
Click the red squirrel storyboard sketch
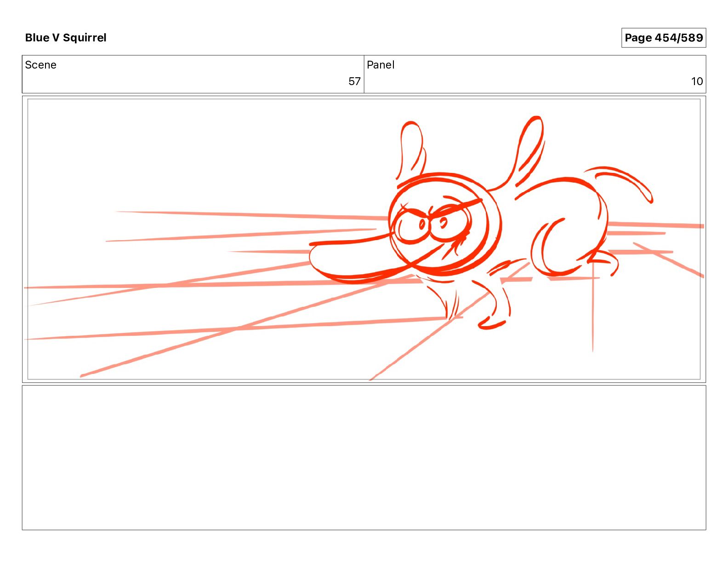[481, 223]
